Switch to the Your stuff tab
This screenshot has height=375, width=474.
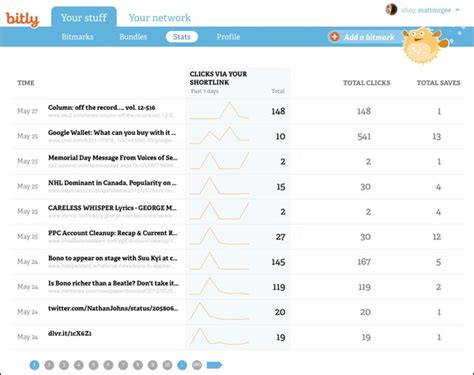[84, 17]
